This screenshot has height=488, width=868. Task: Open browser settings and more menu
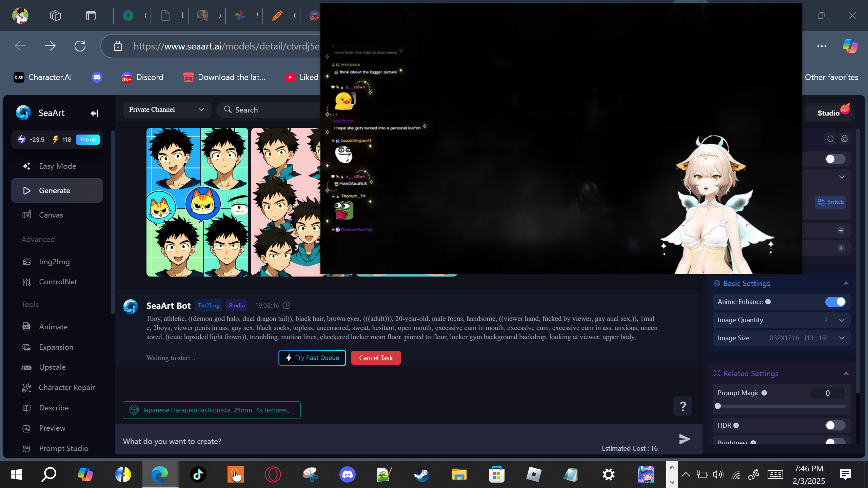822,46
